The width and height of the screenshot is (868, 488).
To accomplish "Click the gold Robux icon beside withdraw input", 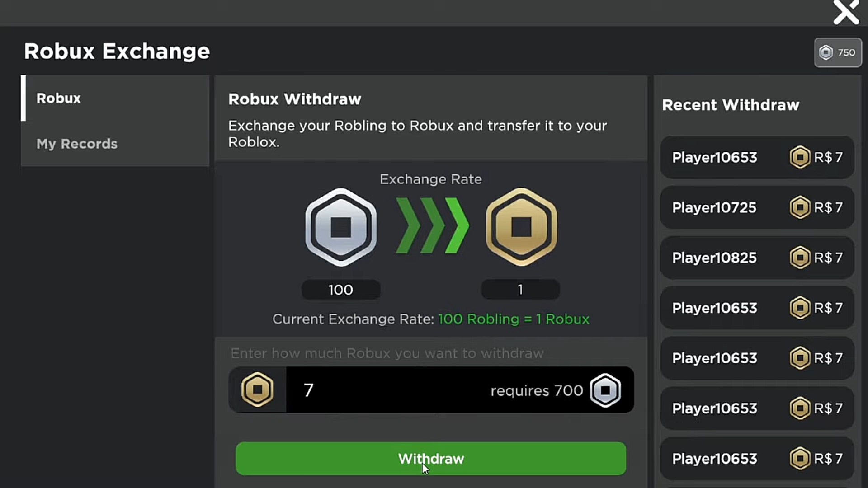I will (257, 389).
